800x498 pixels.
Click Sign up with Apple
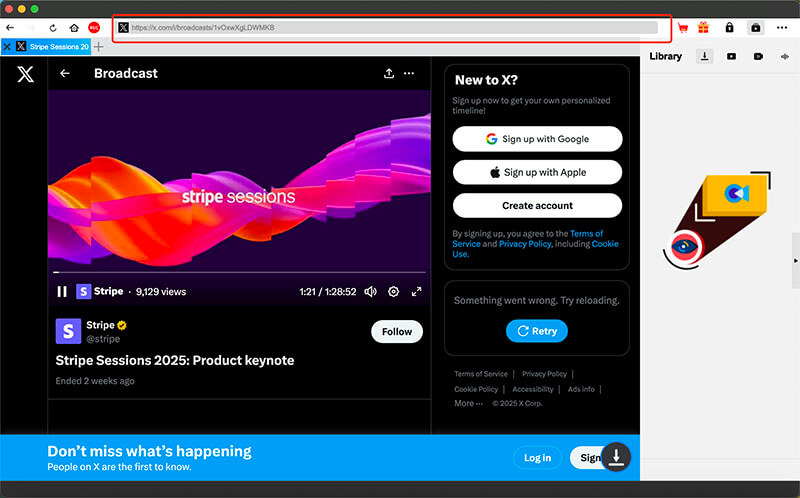coord(537,172)
